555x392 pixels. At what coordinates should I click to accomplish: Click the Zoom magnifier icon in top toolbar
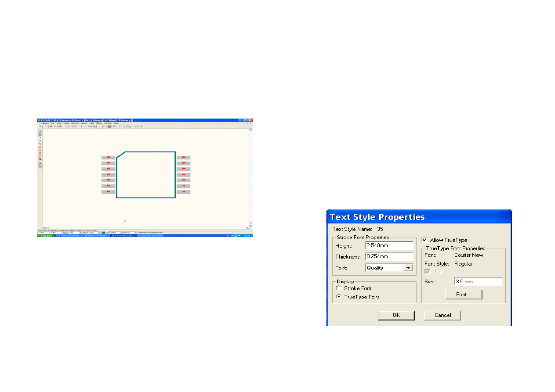click(x=94, y=126)
